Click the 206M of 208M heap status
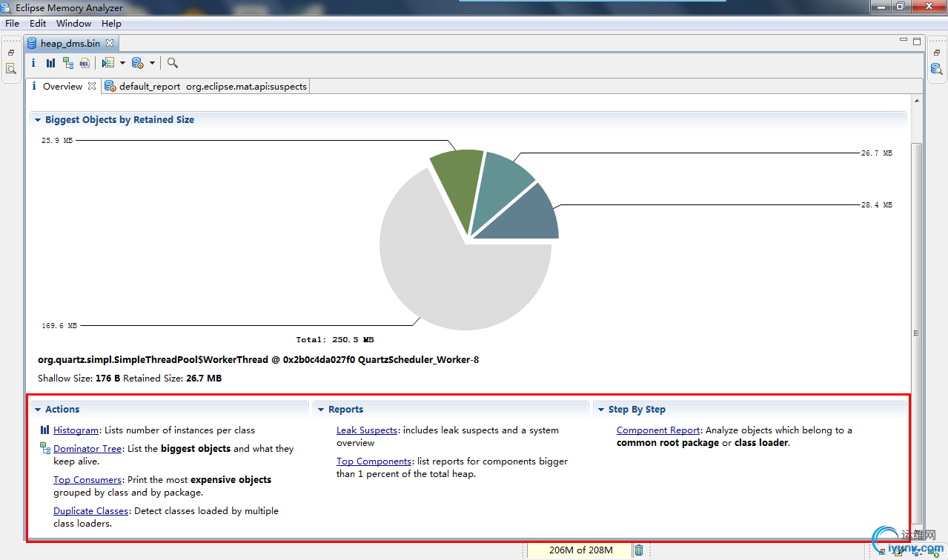Image resolution: width=948 pixels, height=560 pixels. [579, 550]
